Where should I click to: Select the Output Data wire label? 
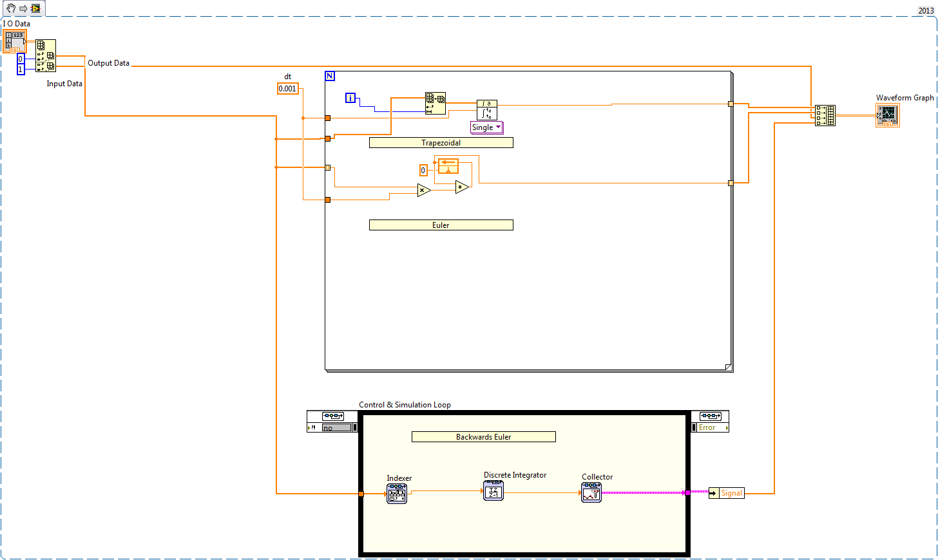(108, 63)
